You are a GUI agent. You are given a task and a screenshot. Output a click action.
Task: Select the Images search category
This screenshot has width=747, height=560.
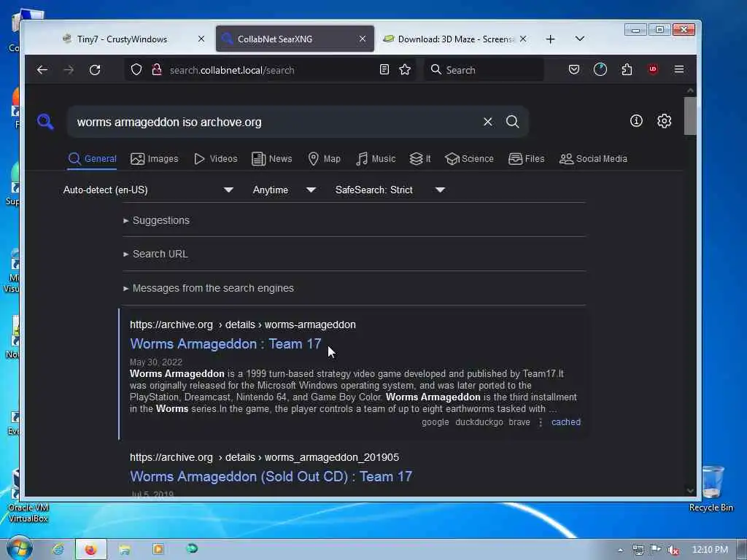click(155, 158)
